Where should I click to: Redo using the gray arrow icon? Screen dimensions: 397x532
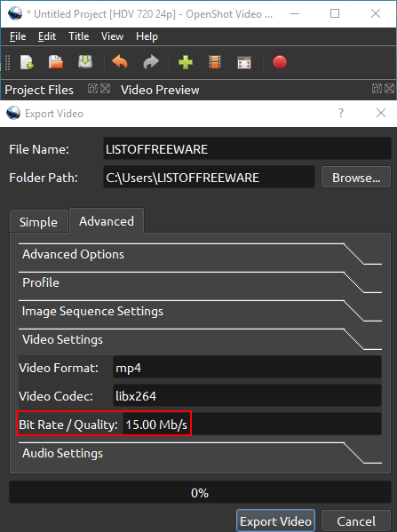[x=151, y=62]
